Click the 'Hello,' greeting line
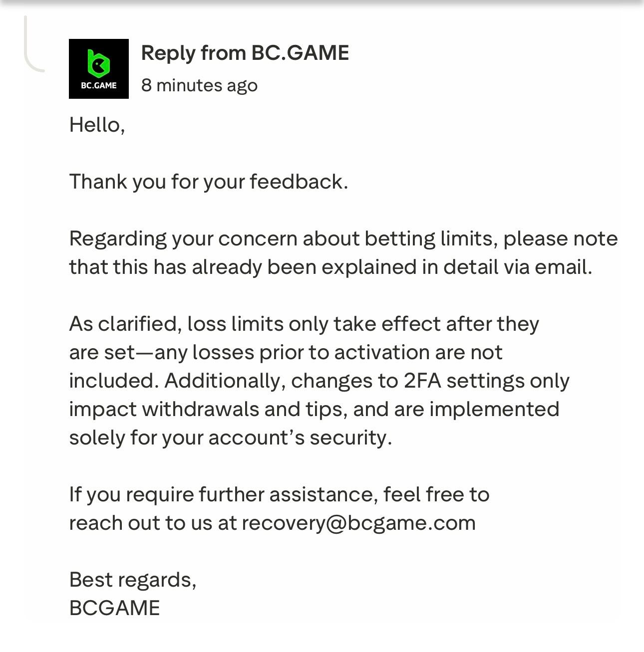 [x=97, y=124]
